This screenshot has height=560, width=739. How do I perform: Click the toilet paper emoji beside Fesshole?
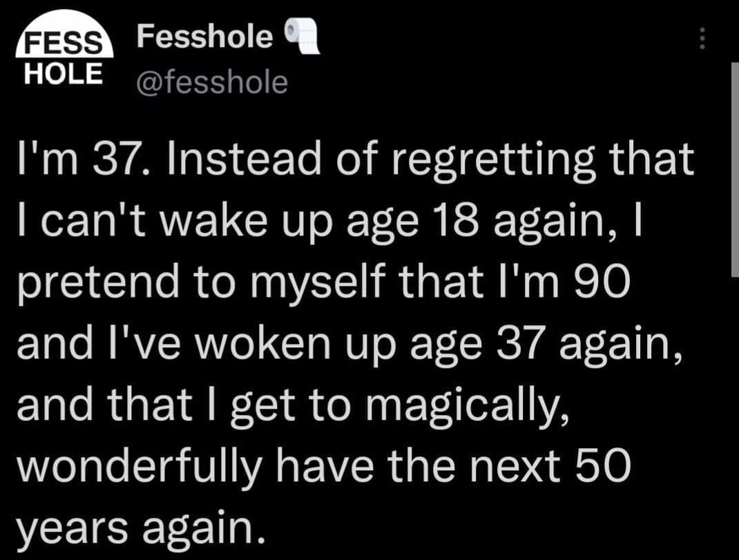(302, 35)
